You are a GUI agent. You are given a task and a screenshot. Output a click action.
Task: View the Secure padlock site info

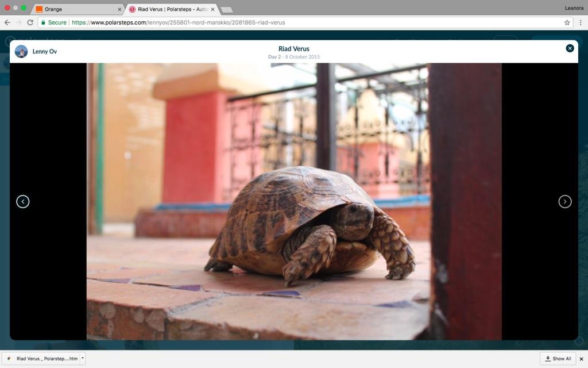54,22
